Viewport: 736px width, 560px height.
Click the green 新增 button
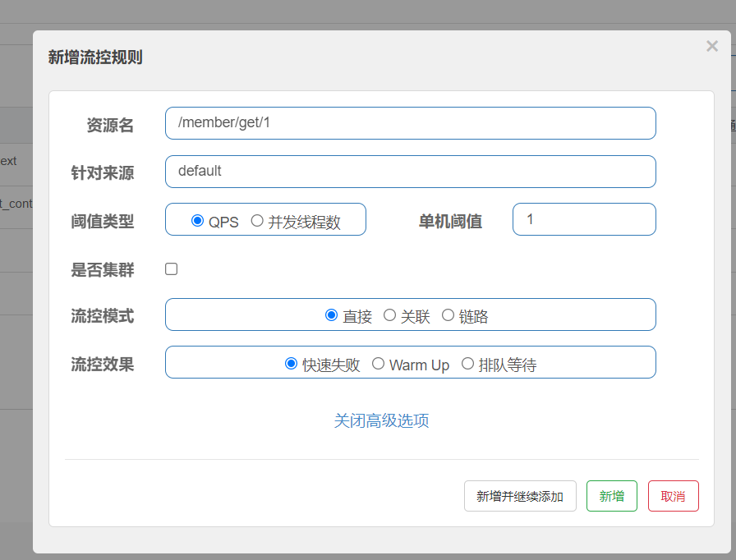click(x=611, y=496)
